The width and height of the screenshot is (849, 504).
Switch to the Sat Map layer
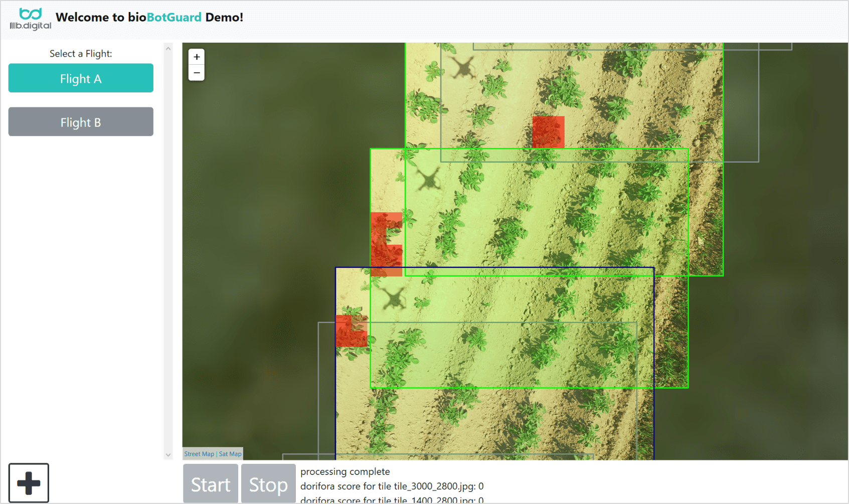pyautogui.click(x=230, y=454)
